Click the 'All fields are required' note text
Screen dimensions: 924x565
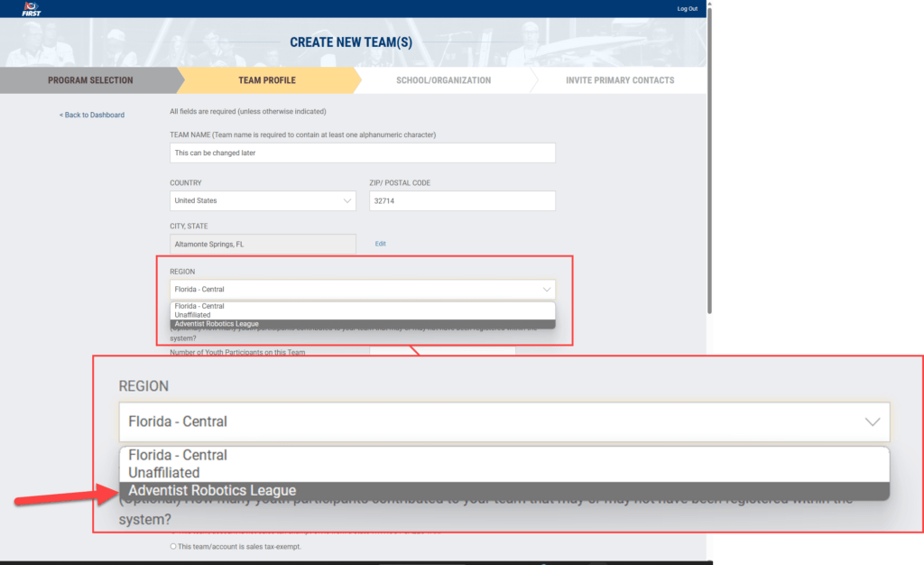click(247, 111)
